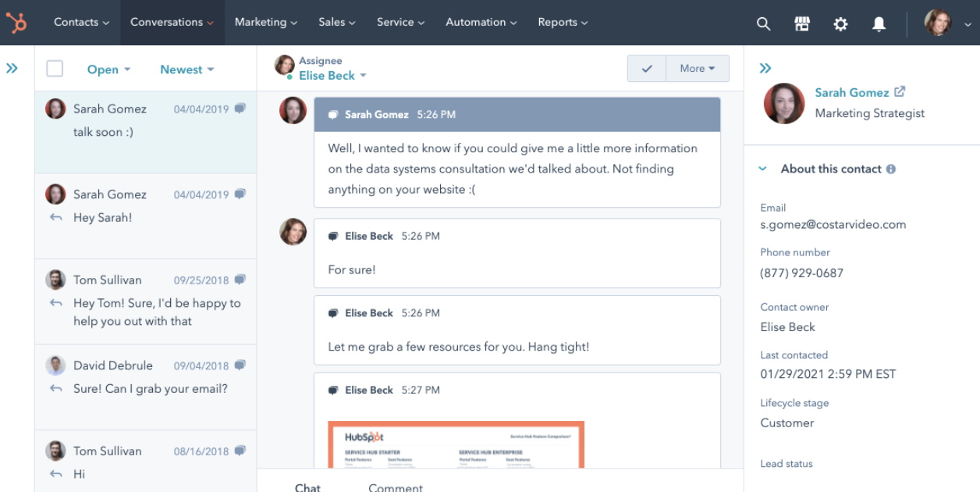Image resolution: width=980 pixels, height=492 pixels.
Task: Click the chat icon on the 08/16/2018 row
Action: tap(240, 451)
